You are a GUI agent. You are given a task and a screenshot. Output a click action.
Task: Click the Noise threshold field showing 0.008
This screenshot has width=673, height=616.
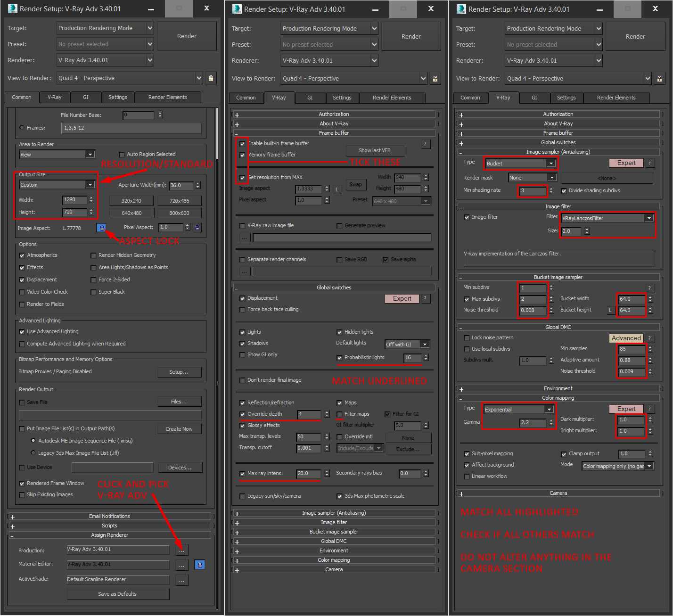click(533, 310)
